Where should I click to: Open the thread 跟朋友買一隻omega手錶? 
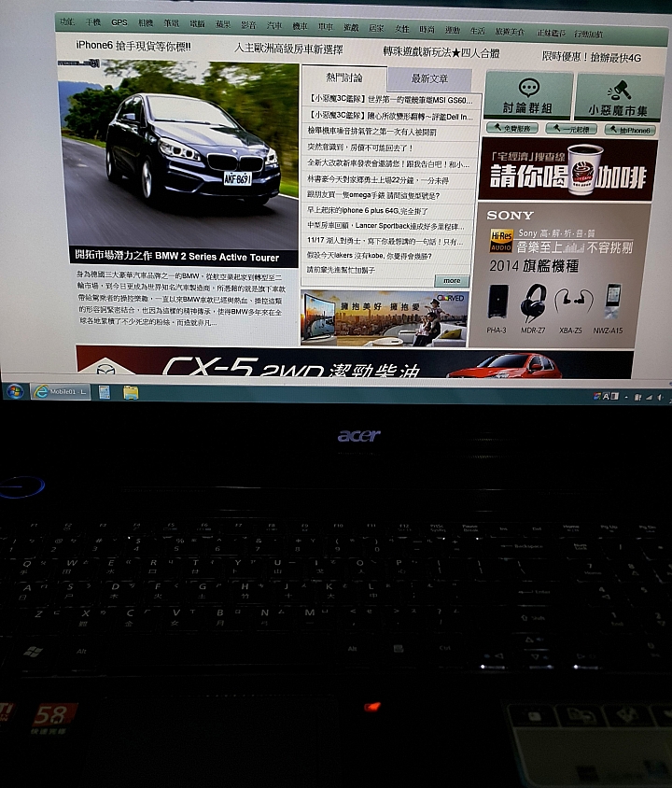click(x=373, y=195)
